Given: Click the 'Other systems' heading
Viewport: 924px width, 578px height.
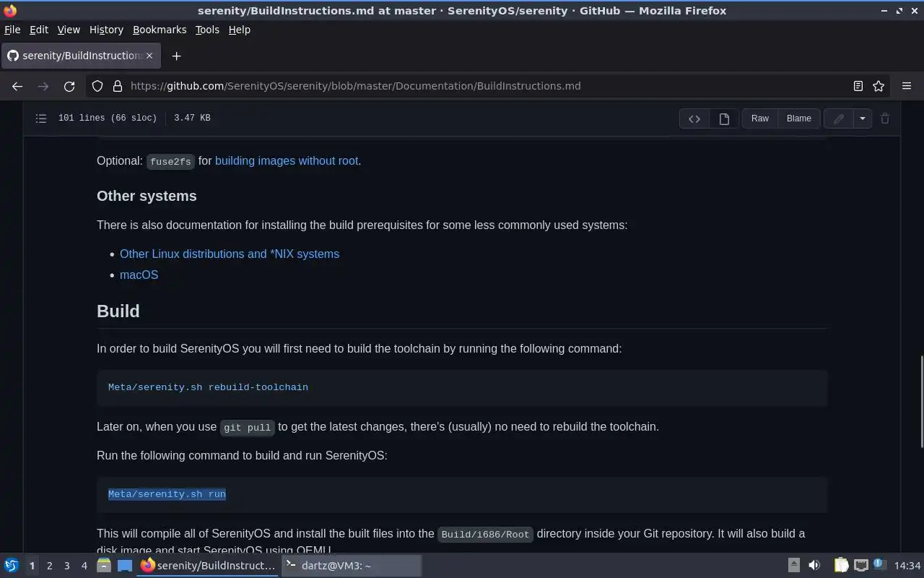Looking at the screenshot, I should click(147, 196).
